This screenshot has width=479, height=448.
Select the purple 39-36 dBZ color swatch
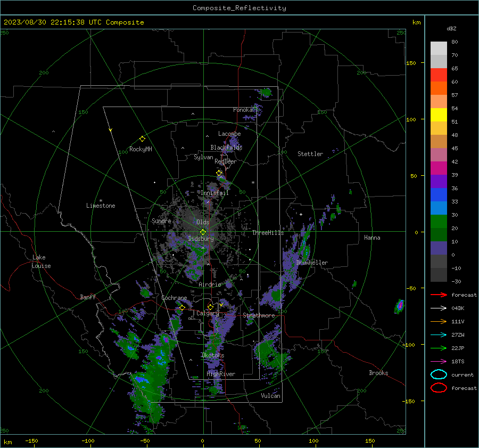point(439,181)
